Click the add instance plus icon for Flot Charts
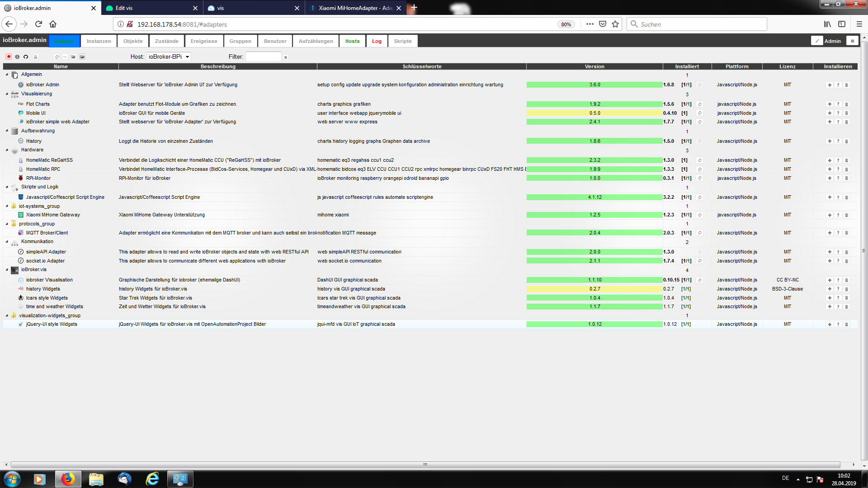Viewport: 868px width, 488px height. point(829,104)
